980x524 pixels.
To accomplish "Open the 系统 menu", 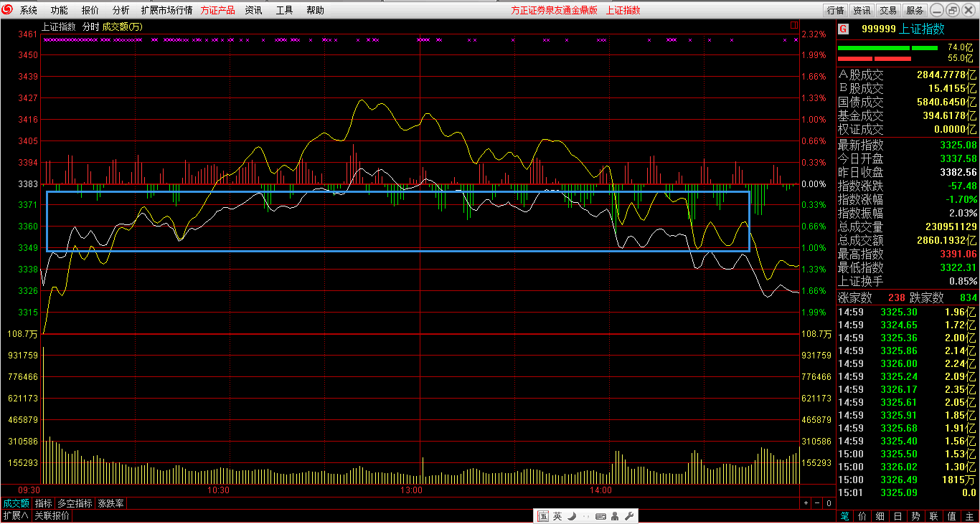I will (29, 10).
